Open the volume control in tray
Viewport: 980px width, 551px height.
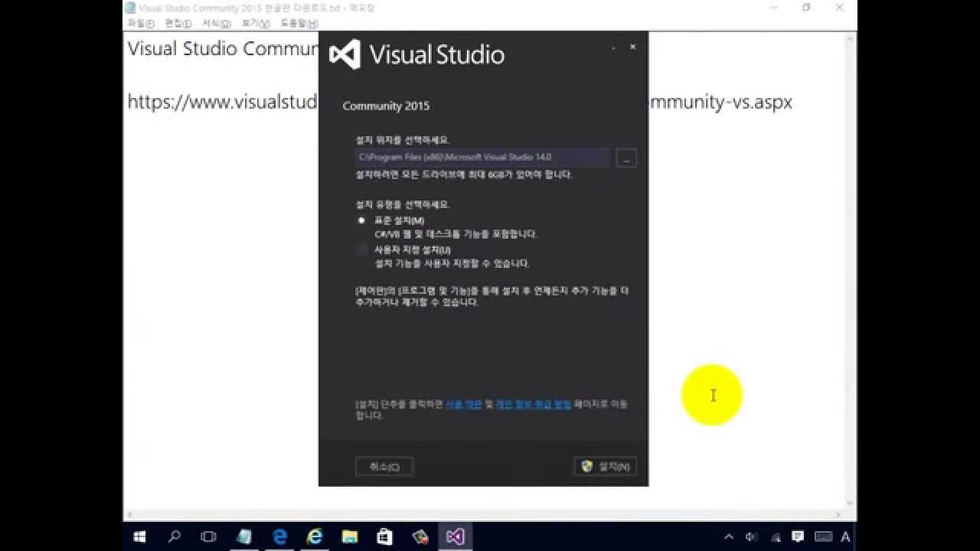(x=751, y=537)
